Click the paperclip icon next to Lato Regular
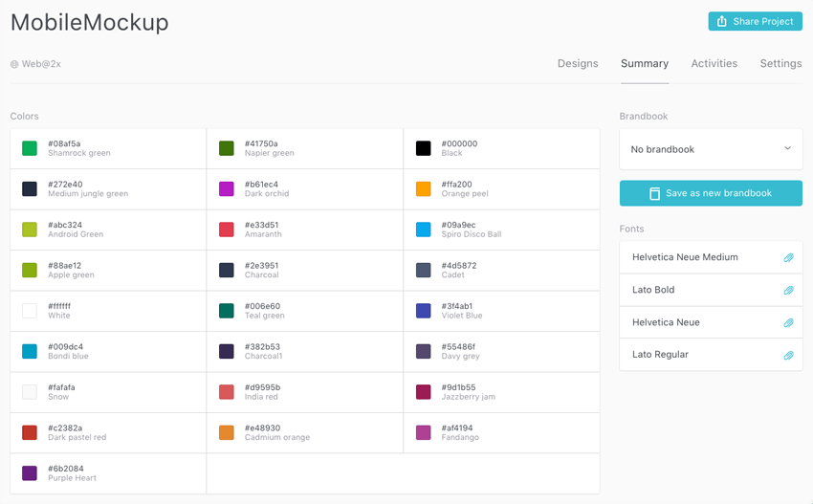This screenshot has height=504, width=813. click(x=788, y=356)
